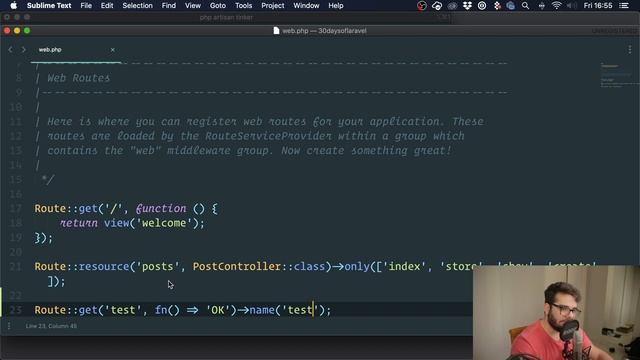Open the Project menu

pos(273,6)
